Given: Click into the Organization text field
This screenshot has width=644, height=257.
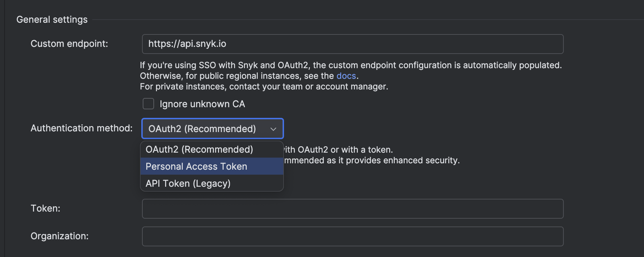Looking at the screenshot, I should [352, 236].
